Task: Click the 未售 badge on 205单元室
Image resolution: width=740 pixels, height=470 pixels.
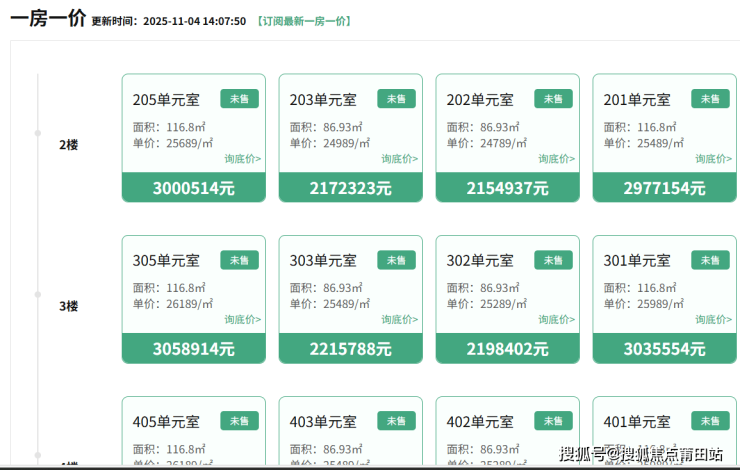Action: [x=239, y=99]
